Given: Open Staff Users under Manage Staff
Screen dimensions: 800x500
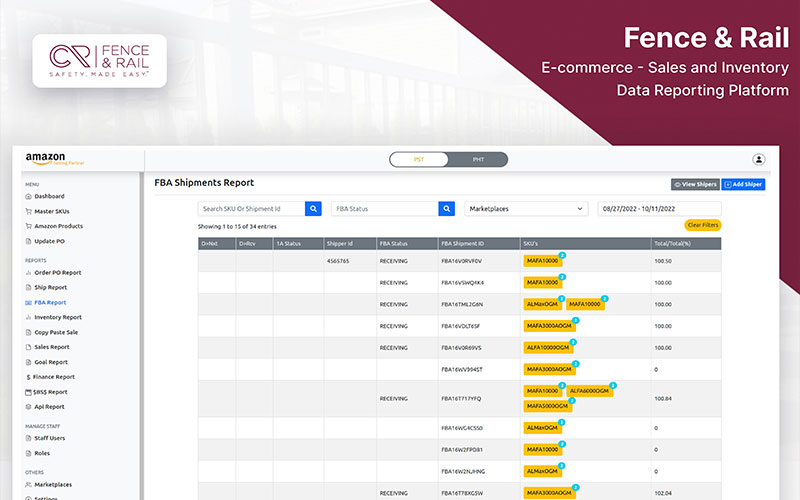Looking at the screenshot, I should [x=49, y=438].
